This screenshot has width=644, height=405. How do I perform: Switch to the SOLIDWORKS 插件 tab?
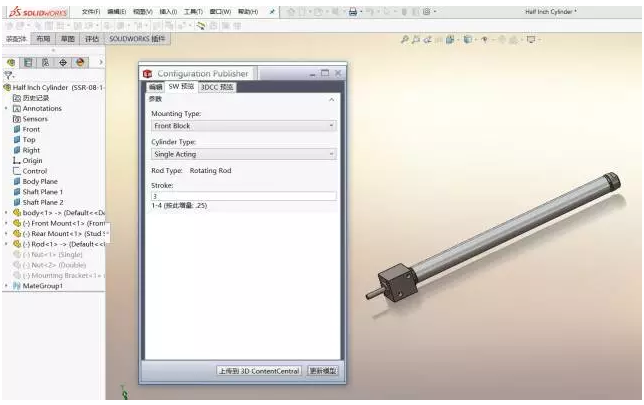tap(137, 39)
